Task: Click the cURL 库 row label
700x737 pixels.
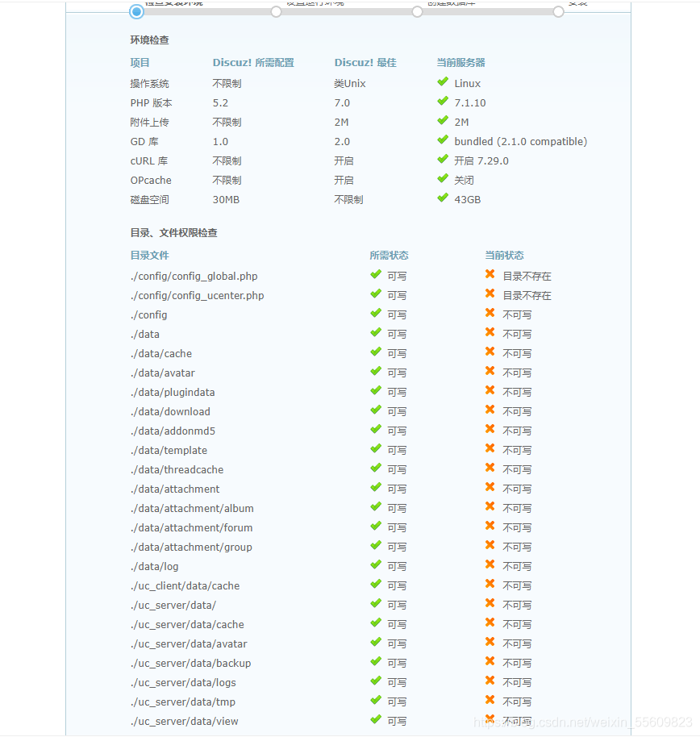Action: coord(149,160)
